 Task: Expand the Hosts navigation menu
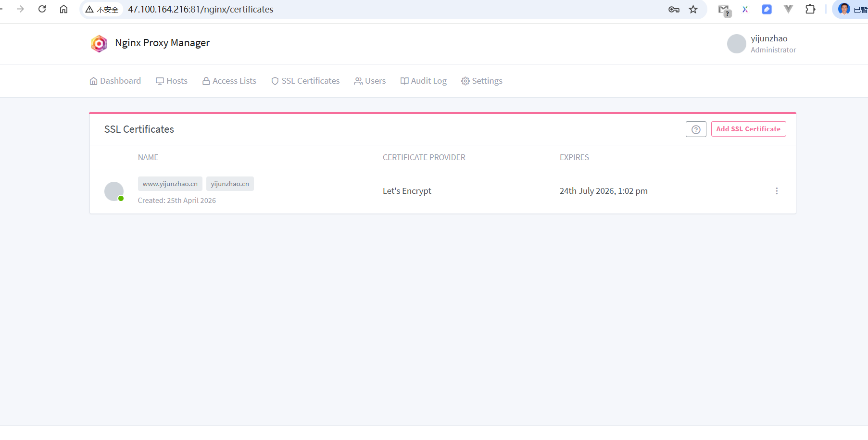[172, 81]
